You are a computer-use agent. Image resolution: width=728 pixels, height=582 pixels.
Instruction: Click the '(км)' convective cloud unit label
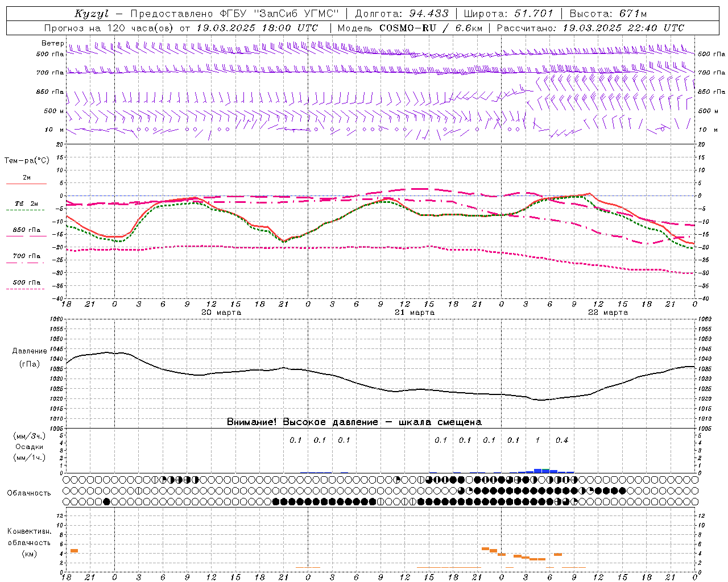pos(30,554)
